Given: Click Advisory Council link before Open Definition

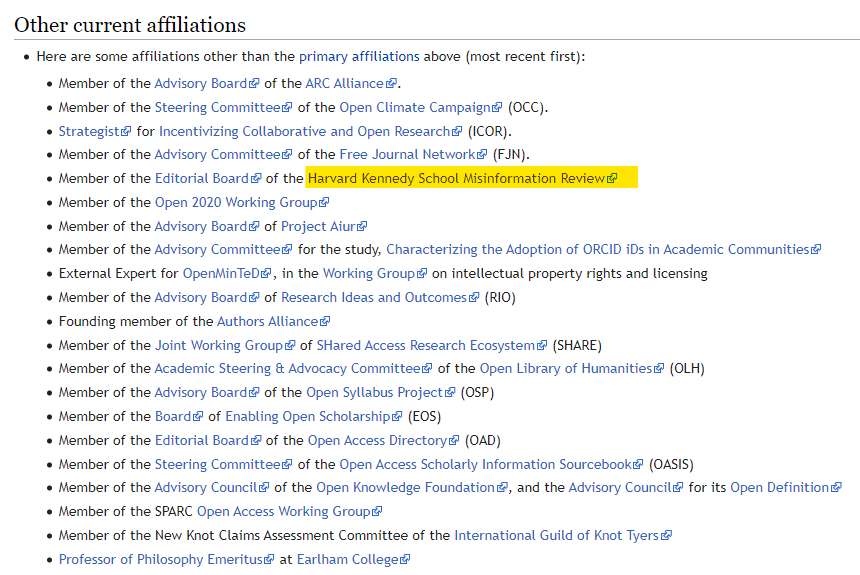Looking at the screenshot, I should pos(625,488).
